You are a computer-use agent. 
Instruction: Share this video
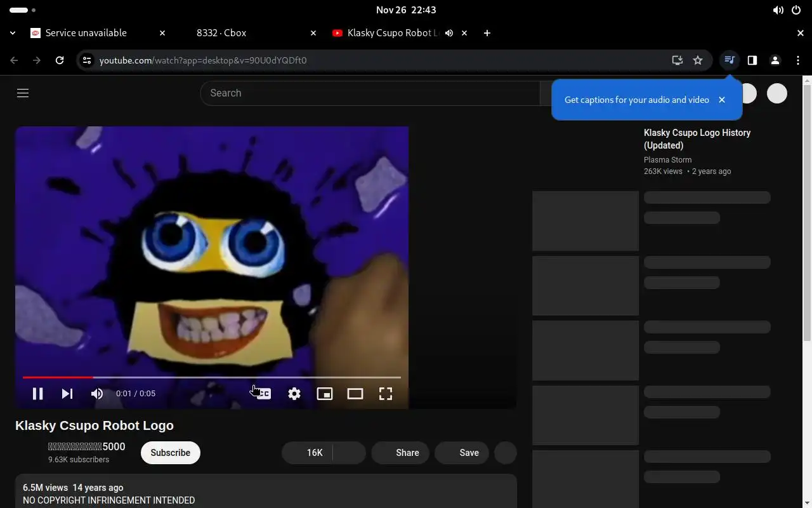tap(400, 453)
